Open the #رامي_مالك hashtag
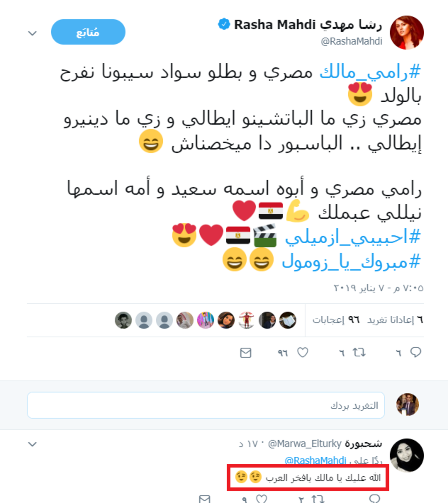 coord(370,72)
